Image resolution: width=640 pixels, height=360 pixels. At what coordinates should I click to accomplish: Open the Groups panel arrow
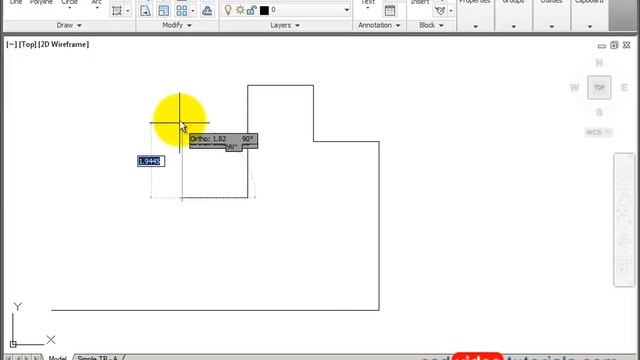(513, 27)
